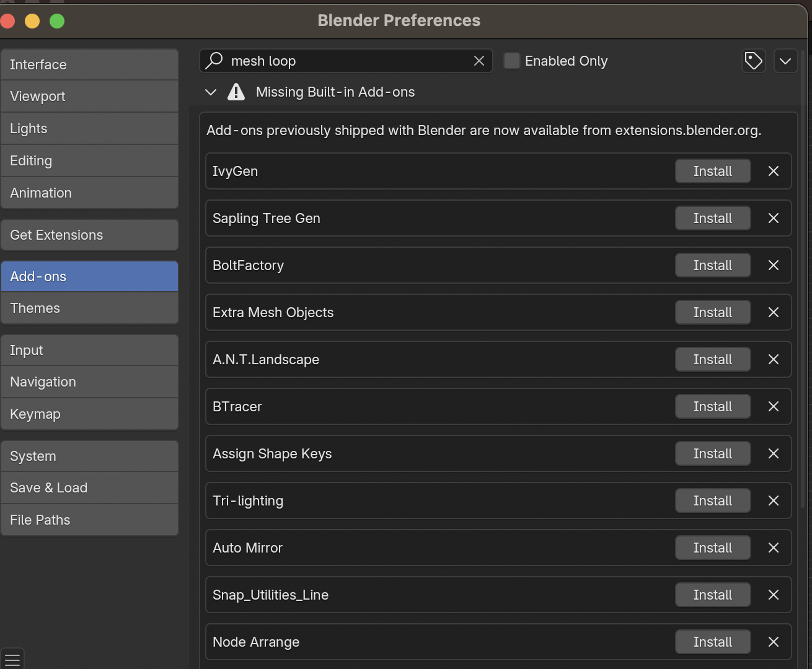Clear the 'mesh loop' search text

(x=479, y=61)
